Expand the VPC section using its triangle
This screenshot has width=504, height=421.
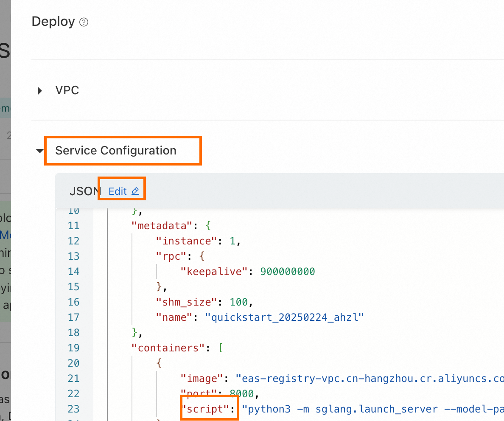[x=40, y=90]
